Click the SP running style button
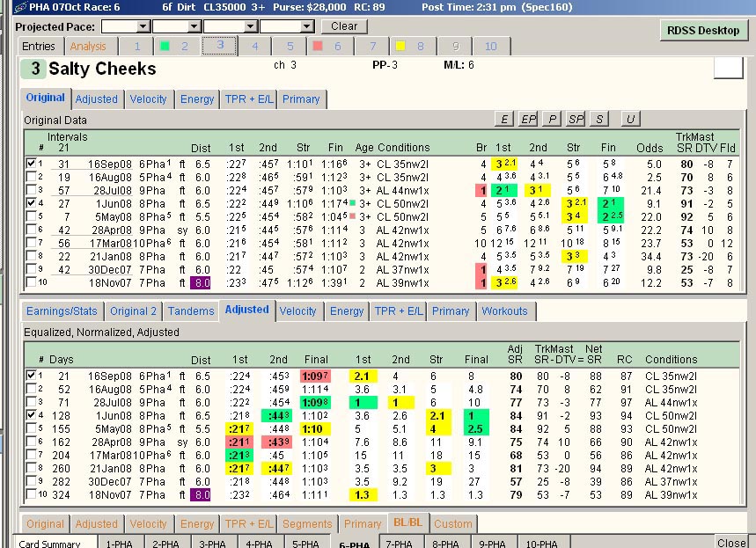This screenshot has width=756, height=548. [576, 119]
